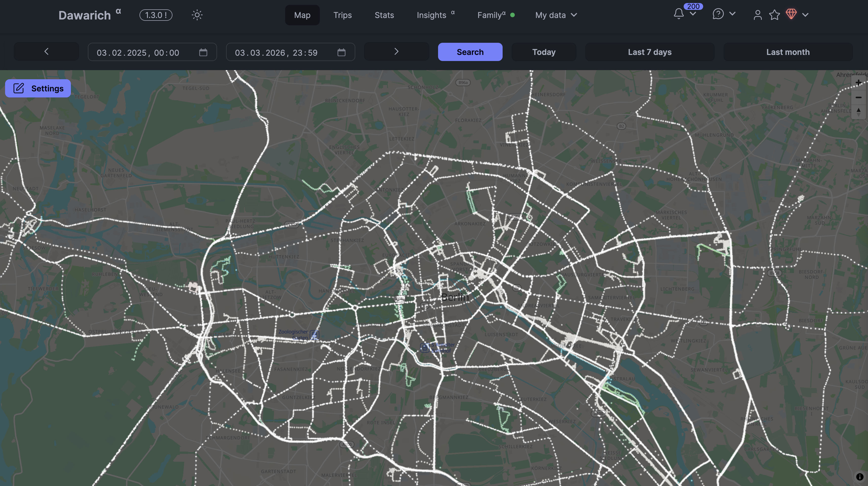868x486 pixels.
Task: Open map attribution info icon
Action: pyautogui.click(x=860, y=477)
